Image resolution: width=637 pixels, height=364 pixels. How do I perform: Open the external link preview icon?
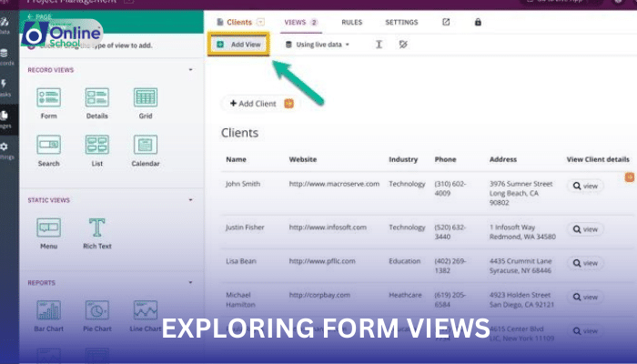(446, 22)
